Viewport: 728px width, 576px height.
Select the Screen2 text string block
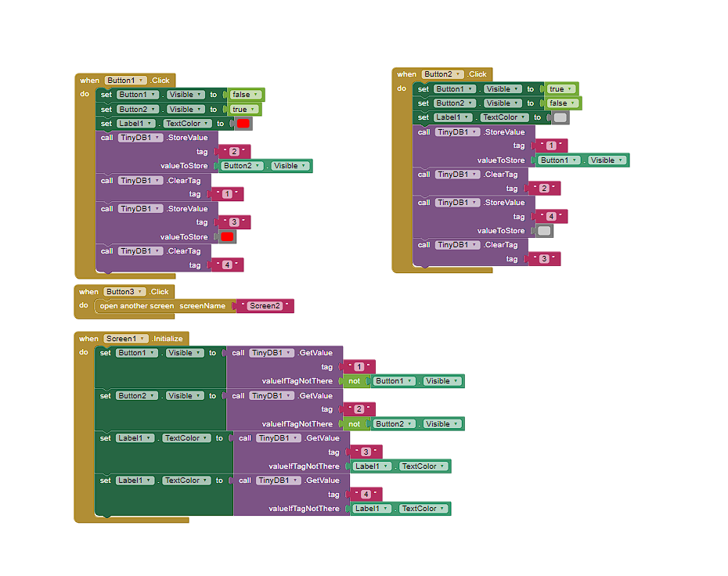pos(265,306)
